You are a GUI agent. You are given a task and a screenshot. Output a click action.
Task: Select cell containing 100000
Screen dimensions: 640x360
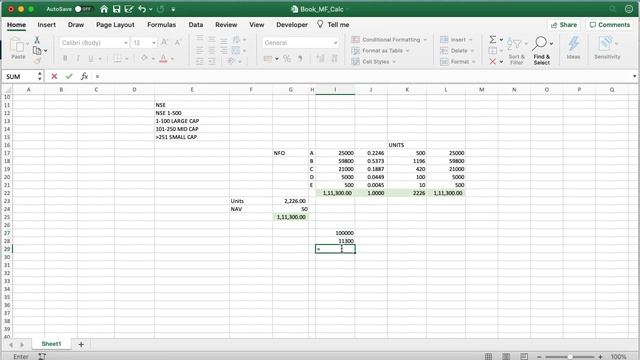335,233
